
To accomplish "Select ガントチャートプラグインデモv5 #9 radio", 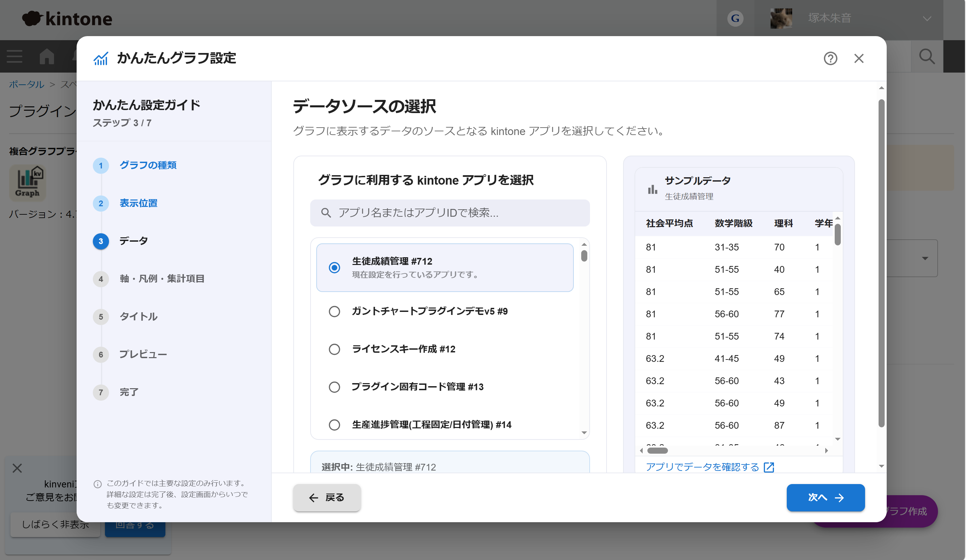I will point(334,311).
